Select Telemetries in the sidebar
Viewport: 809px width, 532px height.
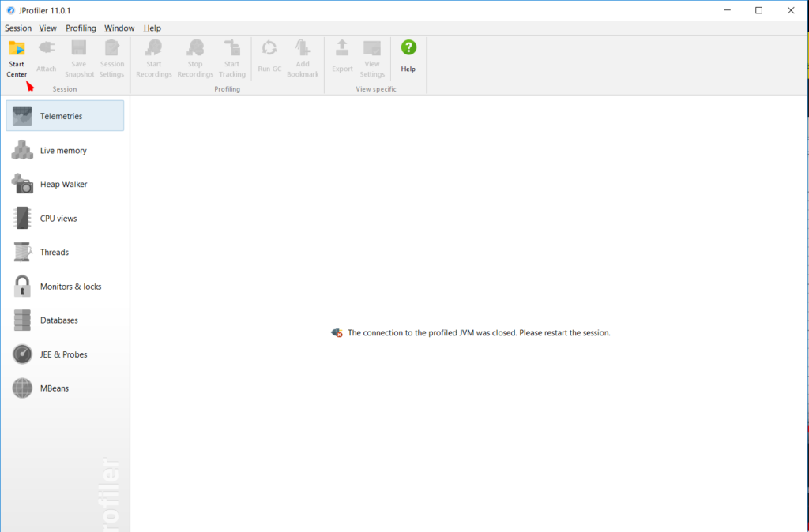point(65,116)
